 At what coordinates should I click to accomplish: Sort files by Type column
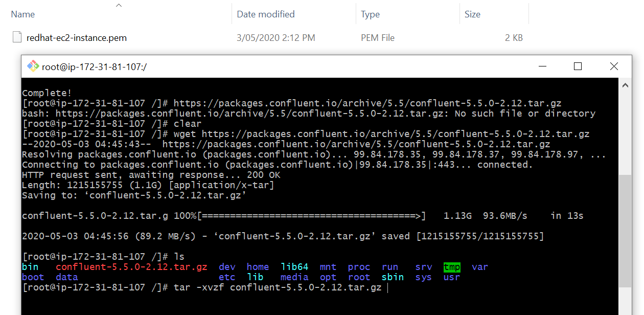[x=370, y=14]
